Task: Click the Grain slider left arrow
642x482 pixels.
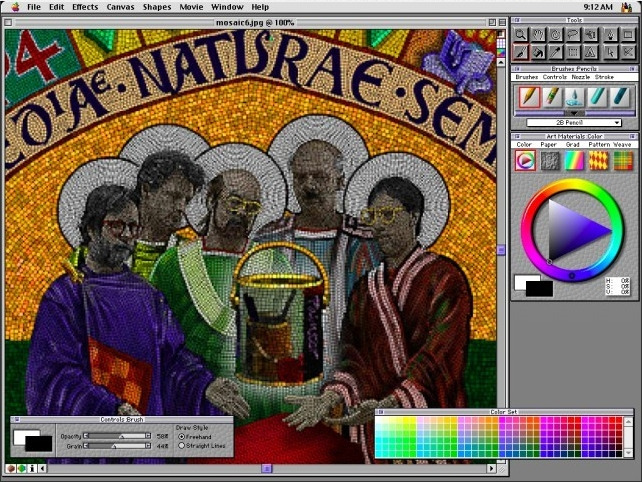Action: point(86,446)
